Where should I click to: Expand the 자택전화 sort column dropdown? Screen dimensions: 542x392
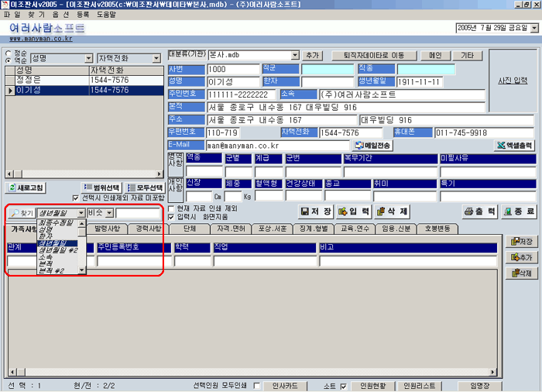(x=157, y=58)
